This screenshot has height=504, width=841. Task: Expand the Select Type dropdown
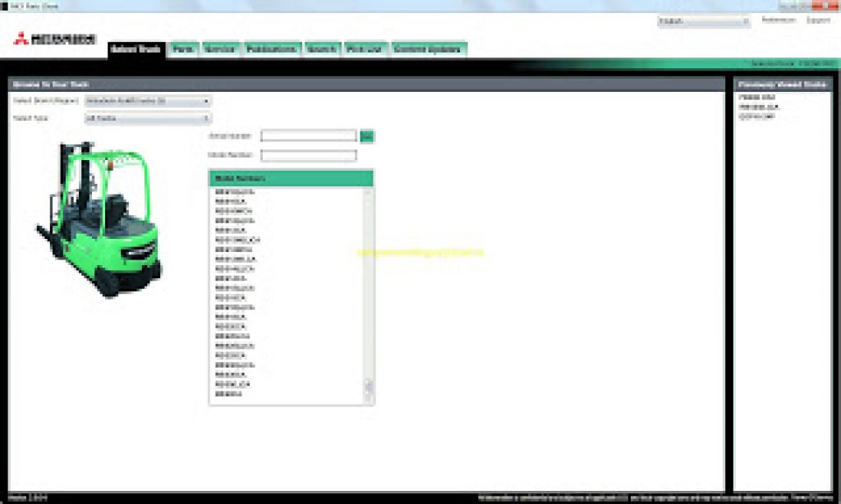coord(148,118)
